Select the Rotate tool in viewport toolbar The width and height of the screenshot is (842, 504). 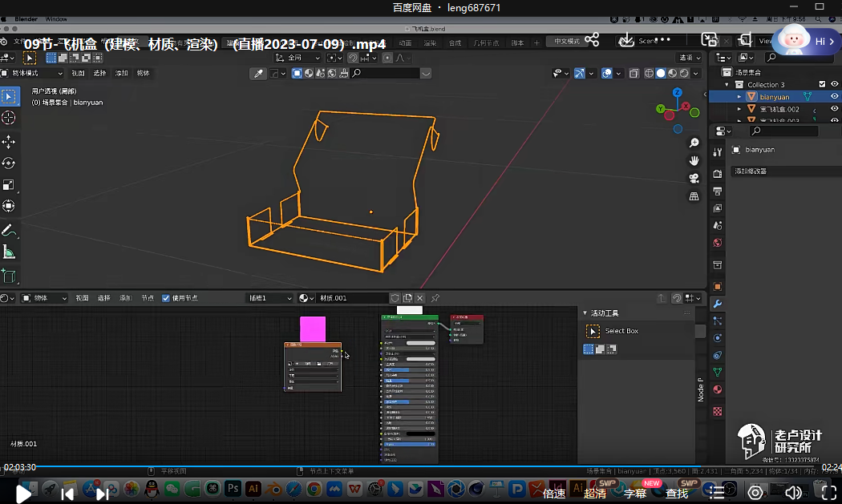click(x=9, y=163)
